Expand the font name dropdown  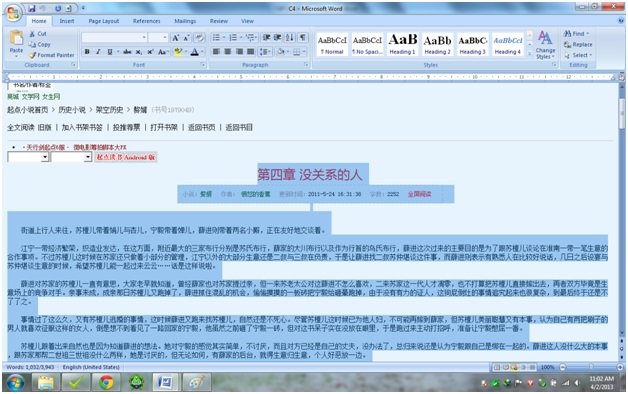pyautogui.click(x=144, y=38)
